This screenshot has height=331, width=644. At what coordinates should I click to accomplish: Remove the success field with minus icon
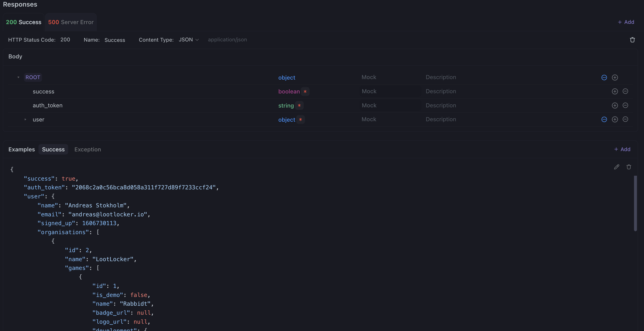625,91
